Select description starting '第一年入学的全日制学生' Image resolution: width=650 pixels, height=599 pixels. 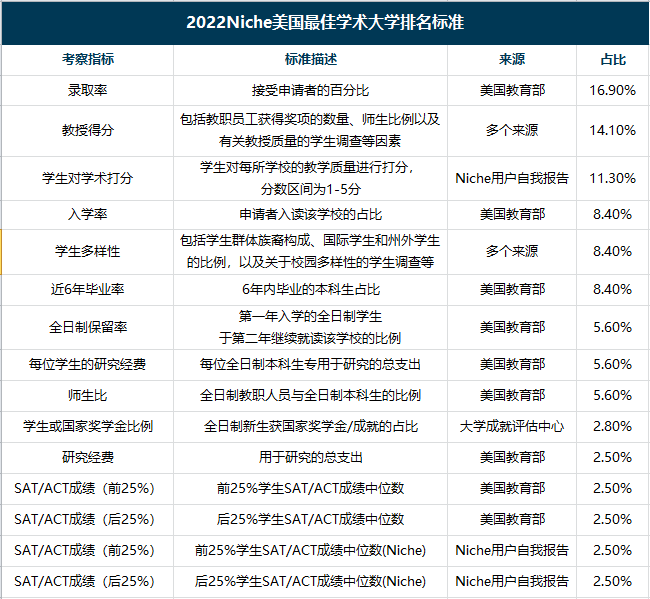coord(310,327)
